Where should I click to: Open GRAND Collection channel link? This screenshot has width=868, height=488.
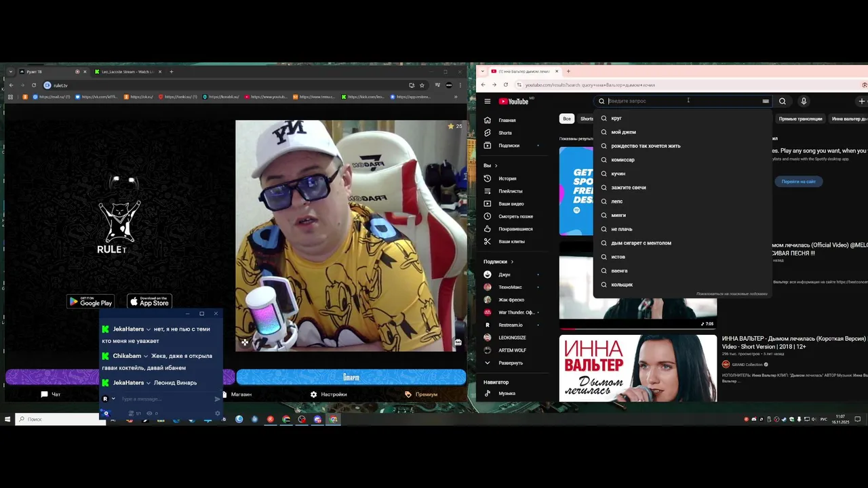coord(746,364)
